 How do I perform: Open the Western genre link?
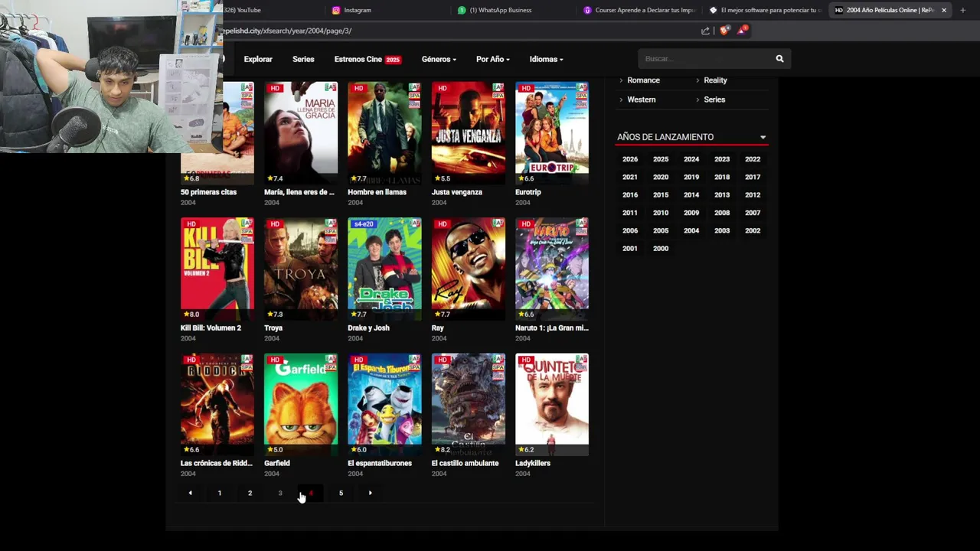[642, 99]
